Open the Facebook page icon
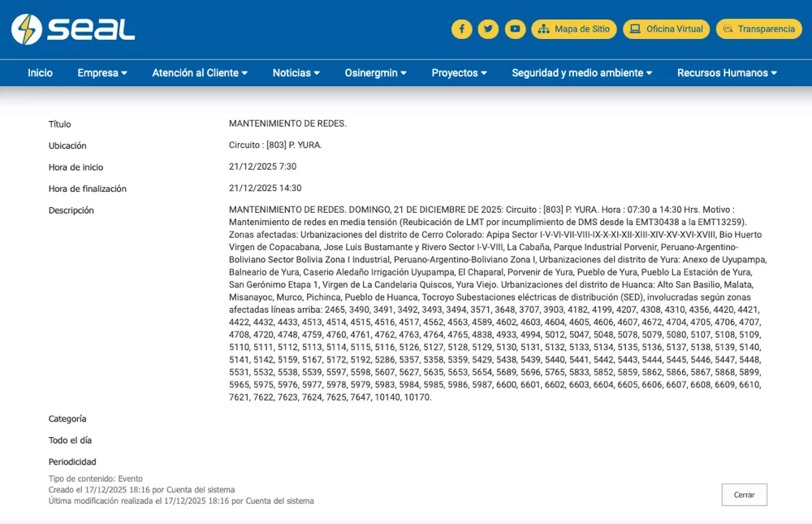 461,29
